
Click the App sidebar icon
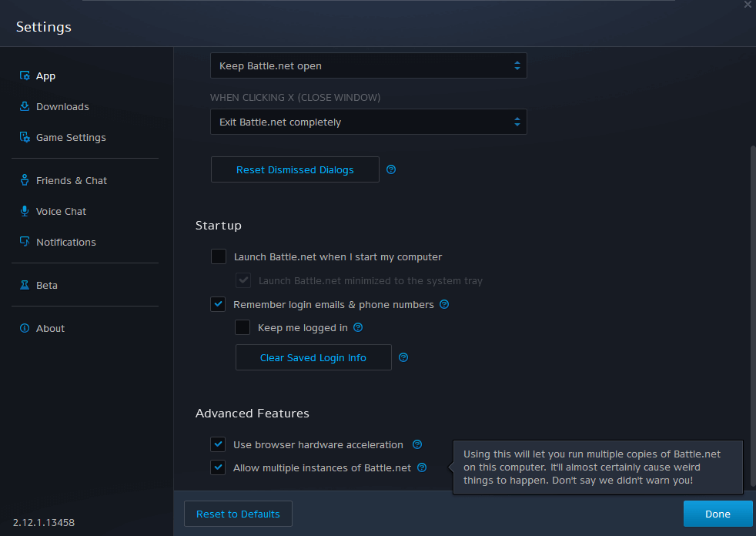pyautogui.click(x=25, y=75)
